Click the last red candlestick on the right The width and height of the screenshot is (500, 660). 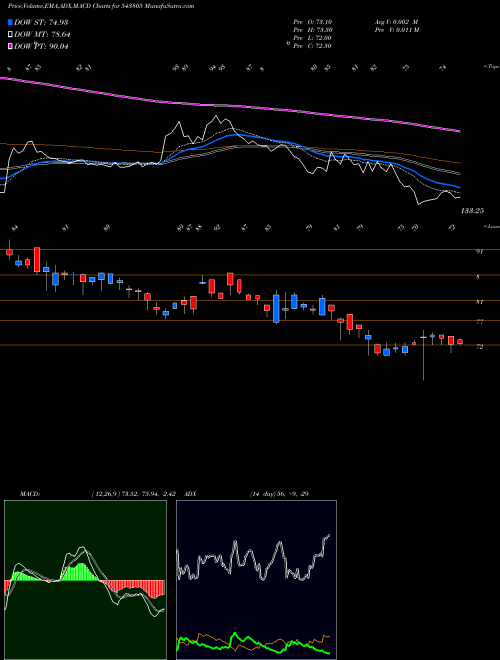tap(460, 342)
